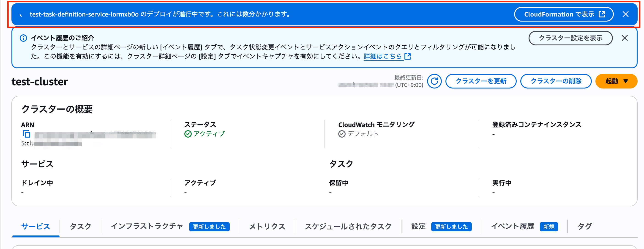Click the クラスター設定を表示 button
The height and width of the screenshot is (249, 644).
pos(570,38)
